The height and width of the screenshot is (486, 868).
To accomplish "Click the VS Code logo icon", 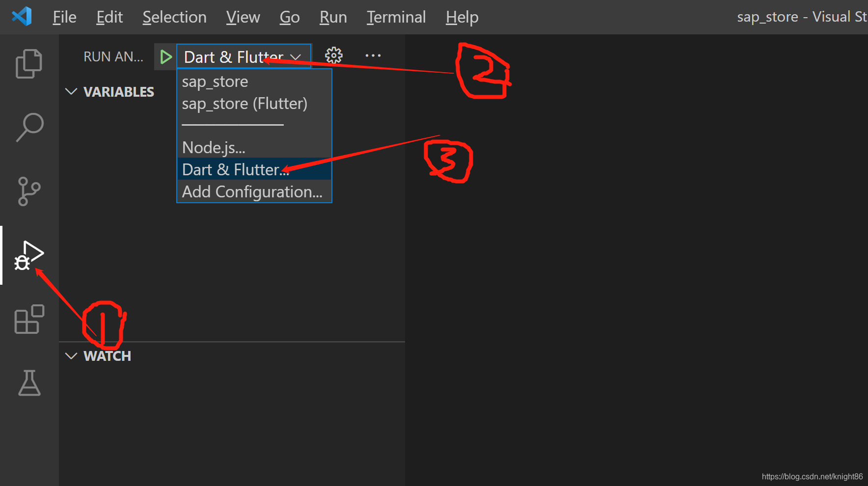I will tap(22, 17).
